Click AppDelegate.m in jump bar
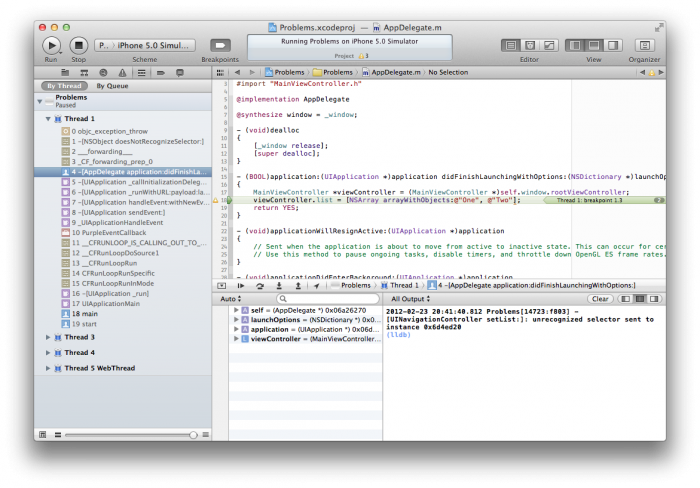The image size is (700, 488). (x=392, y=72)
